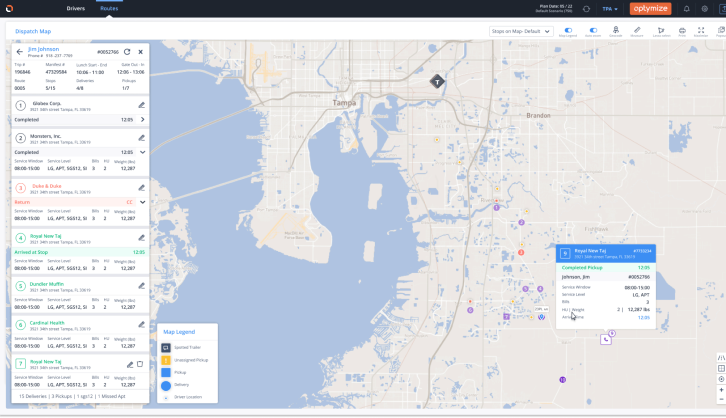
Task: Click the Unassigned Pickup legend swatch
Action: tap(166, 360)
